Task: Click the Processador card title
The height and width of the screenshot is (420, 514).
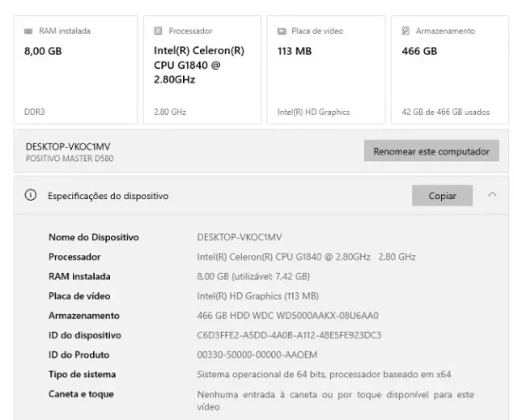Action: point(191,31)
